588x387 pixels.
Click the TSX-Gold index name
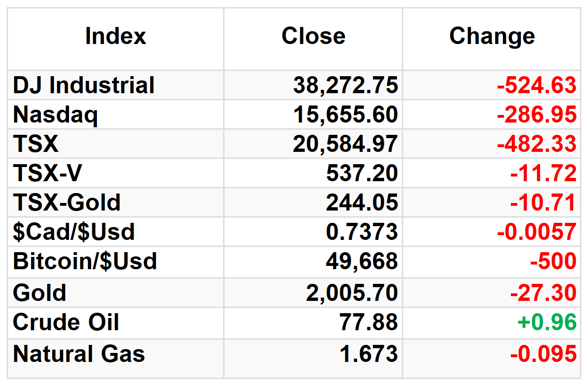pyautogui.click(x=67, y=202)
